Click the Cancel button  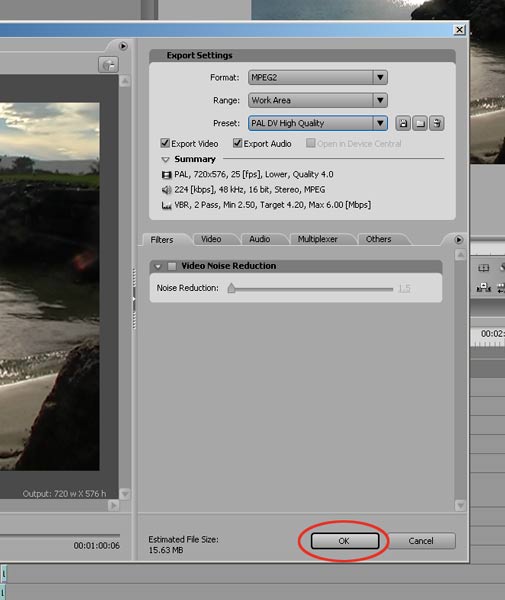pyautogui.click(x=421, y=541)
